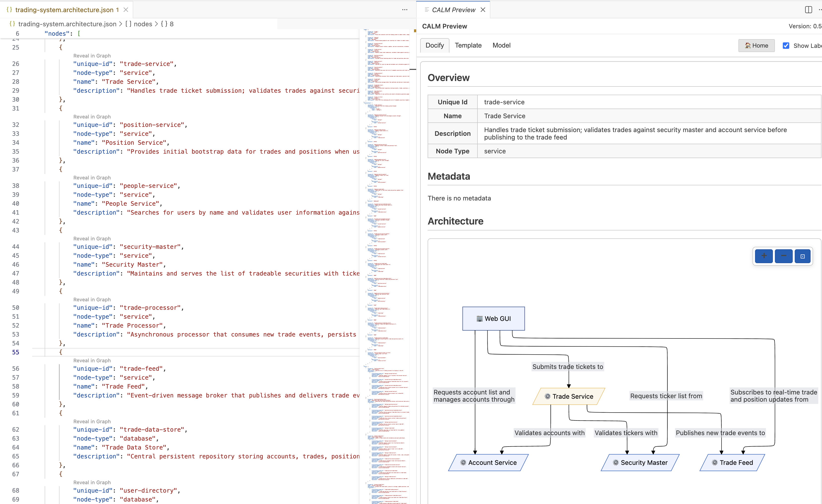
Task: Zoom in the architecture diagram with plus button
Action: 764,256
